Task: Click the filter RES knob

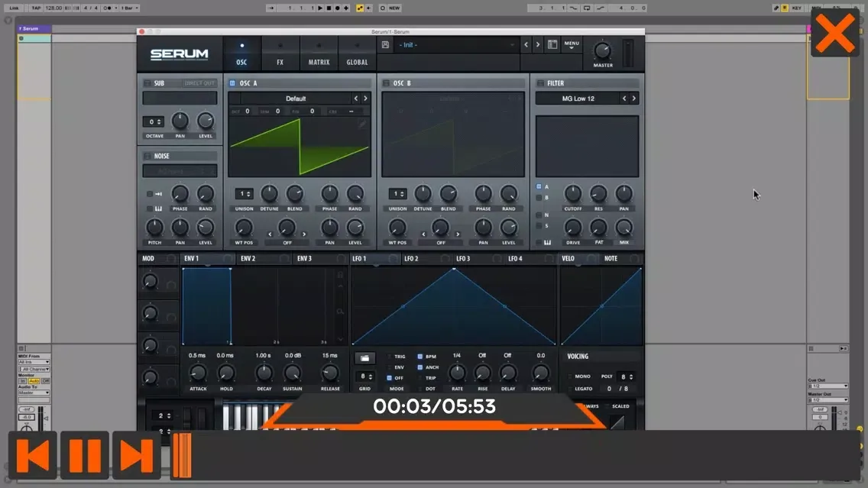Action: pos(598,194)
